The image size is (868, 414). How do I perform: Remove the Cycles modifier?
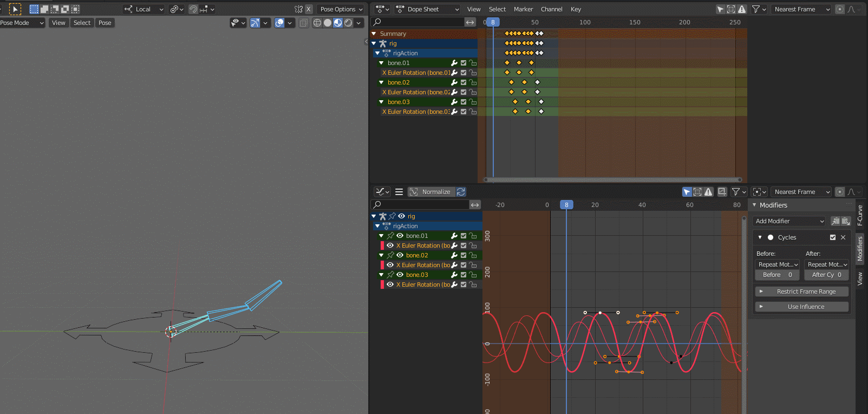click(843, 237)
